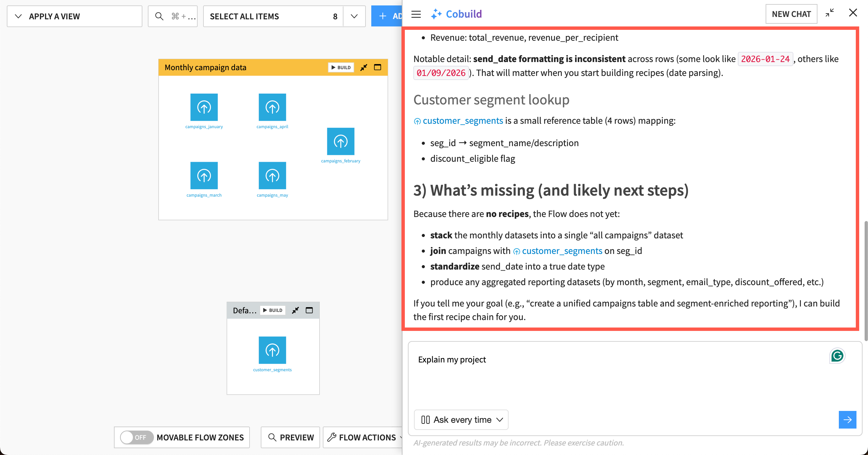The height and width of the screenshot is (455, 868).
Task: Click the Cobuild chat scrollbar
Action: click(866, 281)
